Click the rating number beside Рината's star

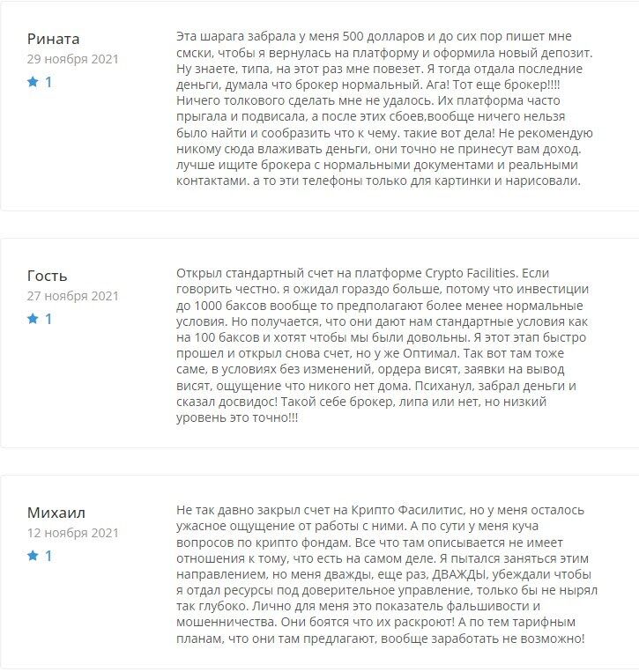tap(48, 82)
